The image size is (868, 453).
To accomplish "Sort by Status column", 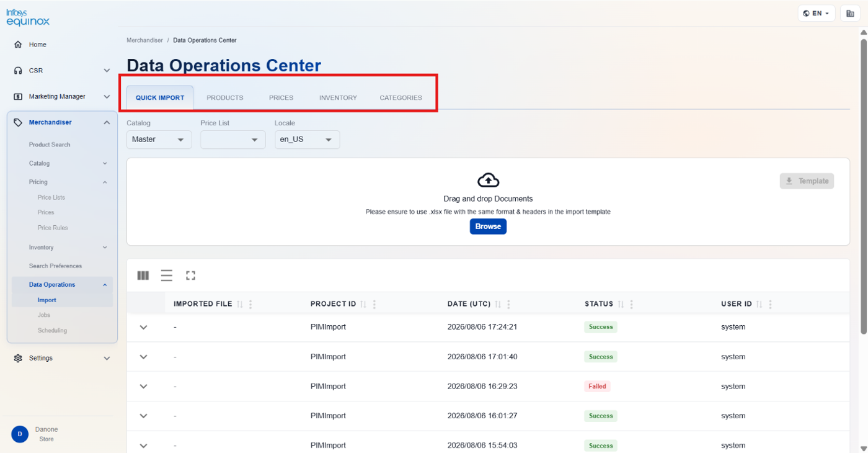I will pyautogui.click(x=621, y=304).
